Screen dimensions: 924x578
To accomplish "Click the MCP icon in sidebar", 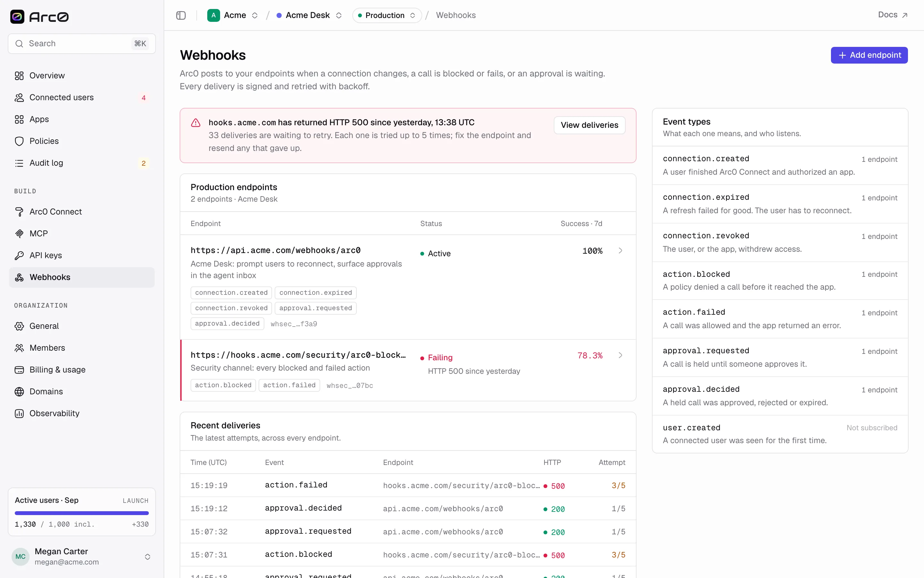I will coord(19,233).
